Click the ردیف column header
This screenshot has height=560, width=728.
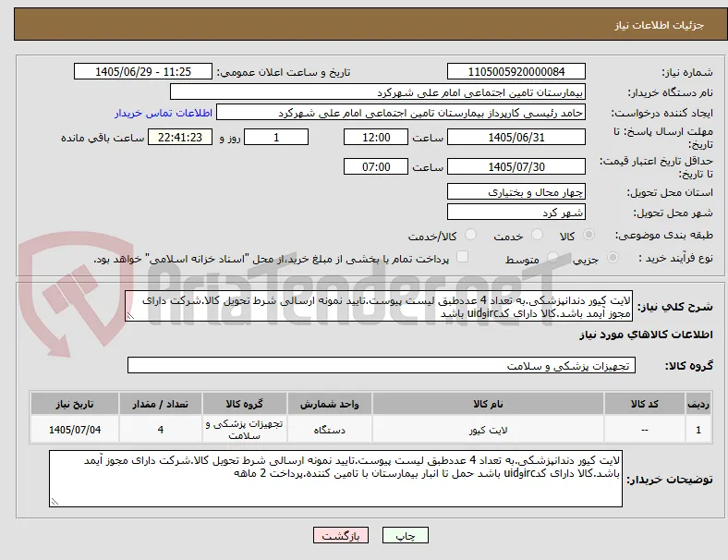tap(698, 404)
